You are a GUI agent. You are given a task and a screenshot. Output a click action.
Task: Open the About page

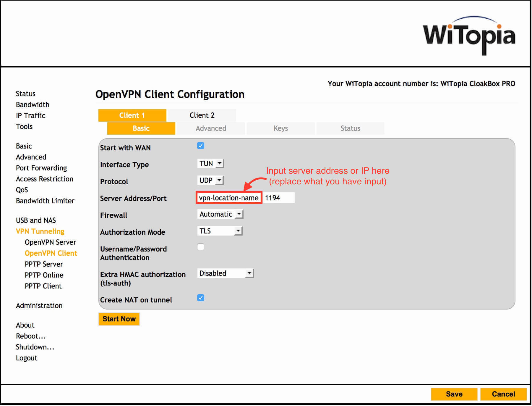pos(25,325)
